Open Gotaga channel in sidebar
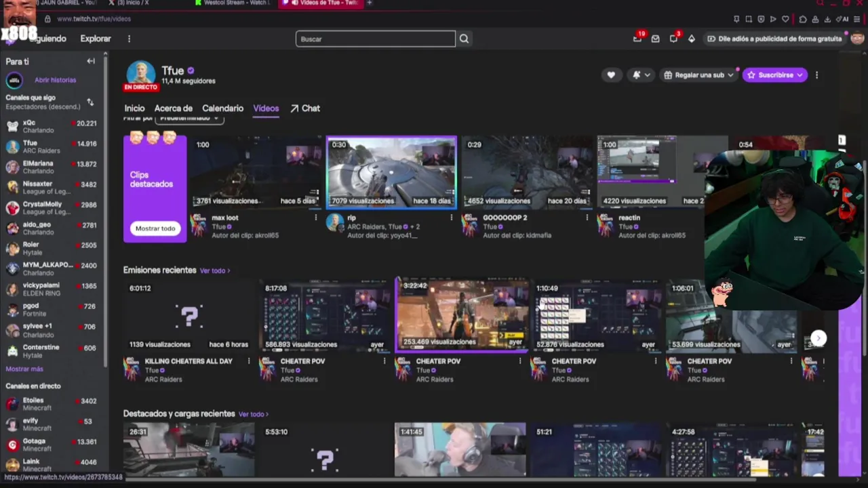The width and height of the screenshot is (868, 488). click(x=52, y=445)
